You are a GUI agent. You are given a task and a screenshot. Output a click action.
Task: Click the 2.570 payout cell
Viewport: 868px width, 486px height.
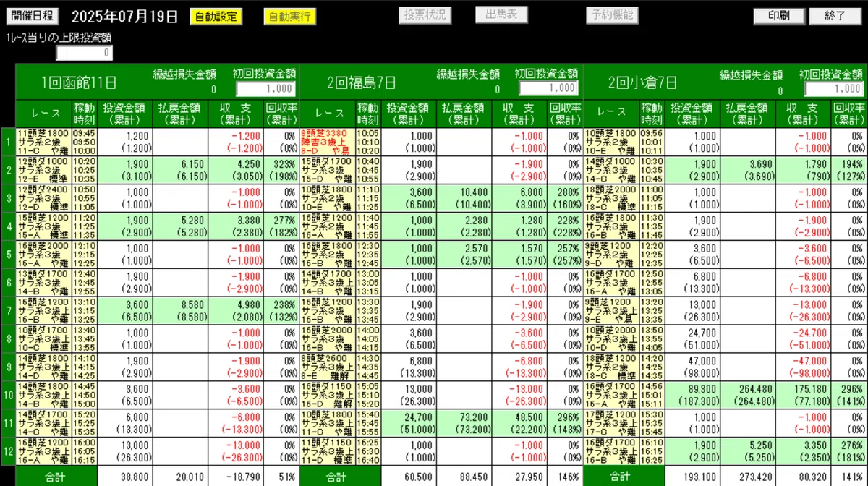(464, 254)
